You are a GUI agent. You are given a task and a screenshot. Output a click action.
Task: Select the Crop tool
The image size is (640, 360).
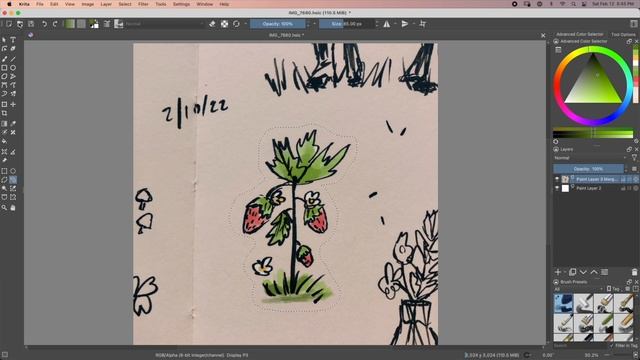tap(4, 113)
